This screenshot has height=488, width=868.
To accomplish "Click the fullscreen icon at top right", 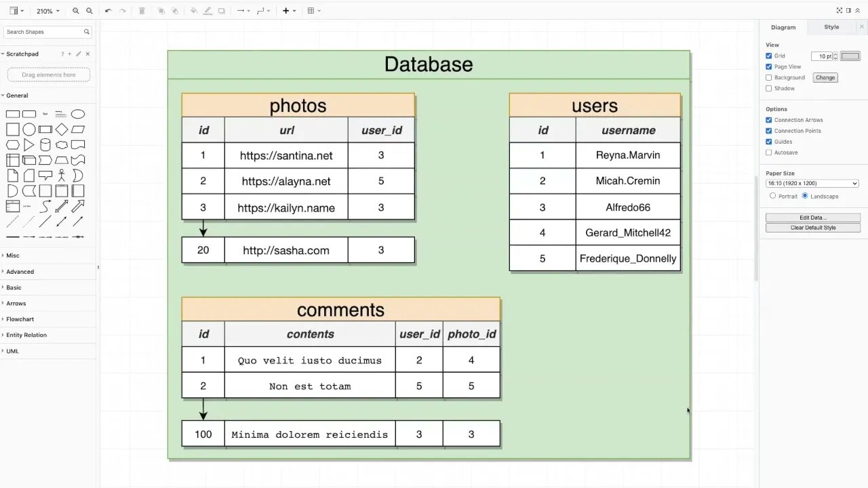I will coord(840,10).
